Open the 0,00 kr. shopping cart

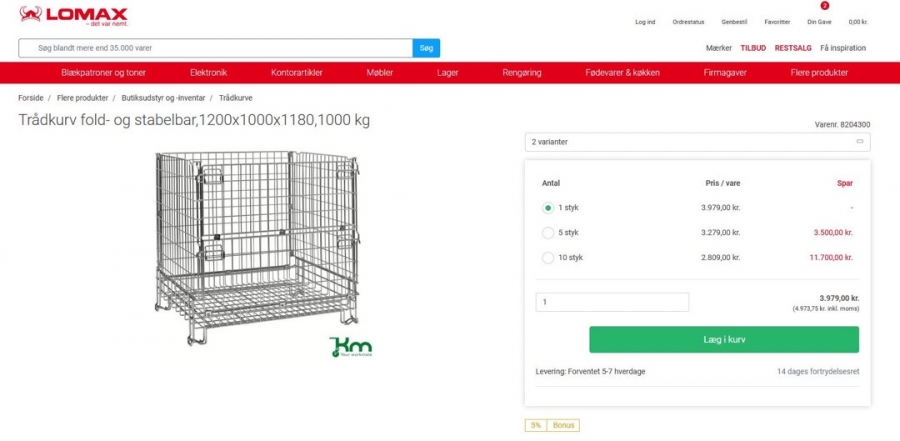tap(858, 21)
